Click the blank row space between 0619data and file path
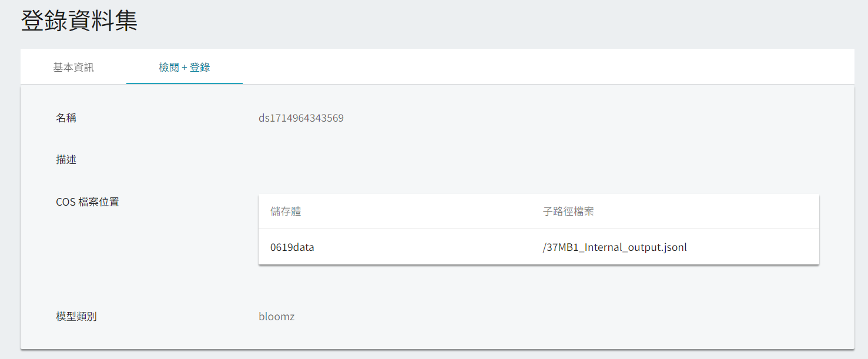The width and height of the screenshot is (868, 359). (428, 247)
